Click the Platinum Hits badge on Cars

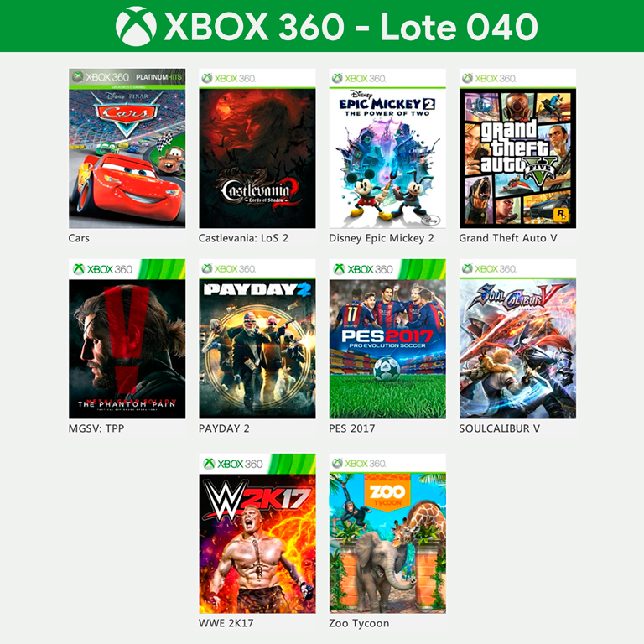point(158,77)
